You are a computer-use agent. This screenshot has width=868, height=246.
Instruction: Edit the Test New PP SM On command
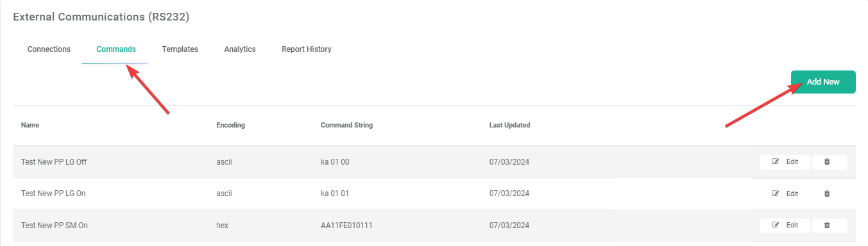(785, 225)
